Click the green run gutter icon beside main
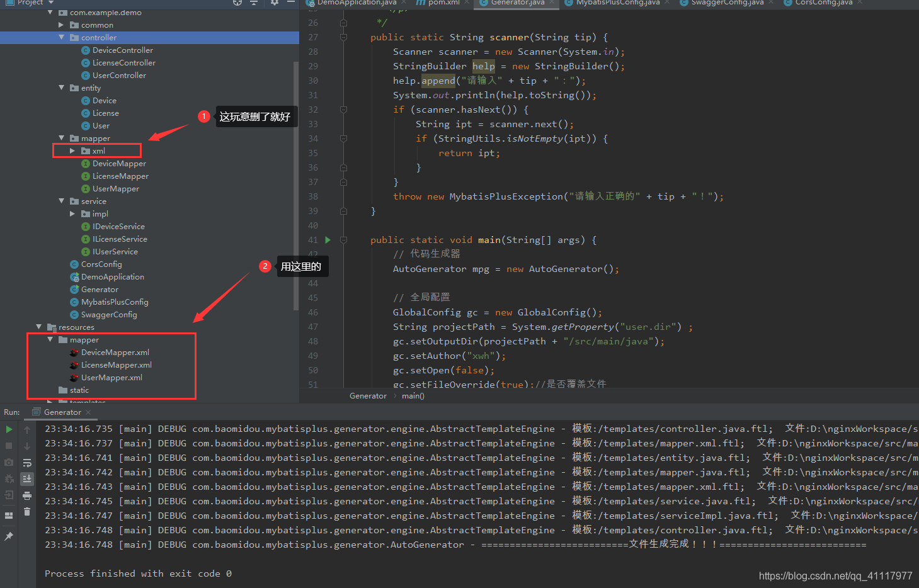The image size is (919, 588). (x=328, y=240)
